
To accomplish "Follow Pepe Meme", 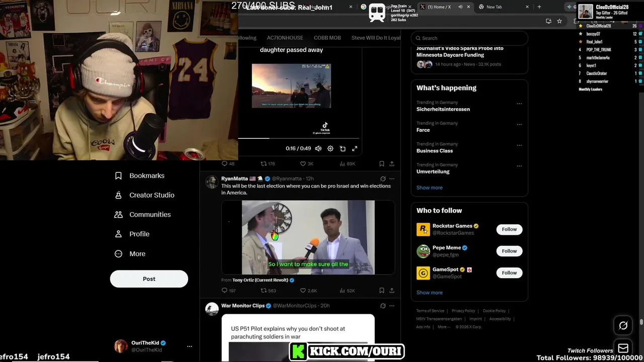I will pos(509,251).
